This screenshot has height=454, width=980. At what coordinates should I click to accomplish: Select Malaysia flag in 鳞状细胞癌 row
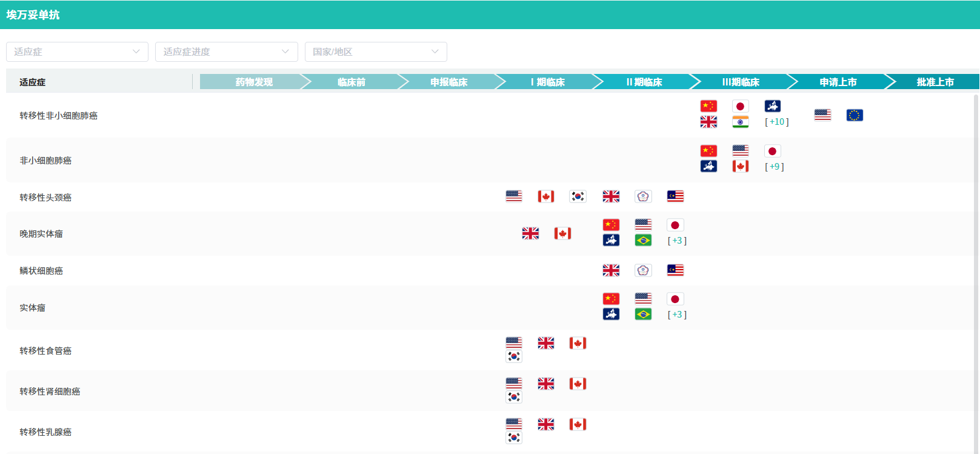675,270
